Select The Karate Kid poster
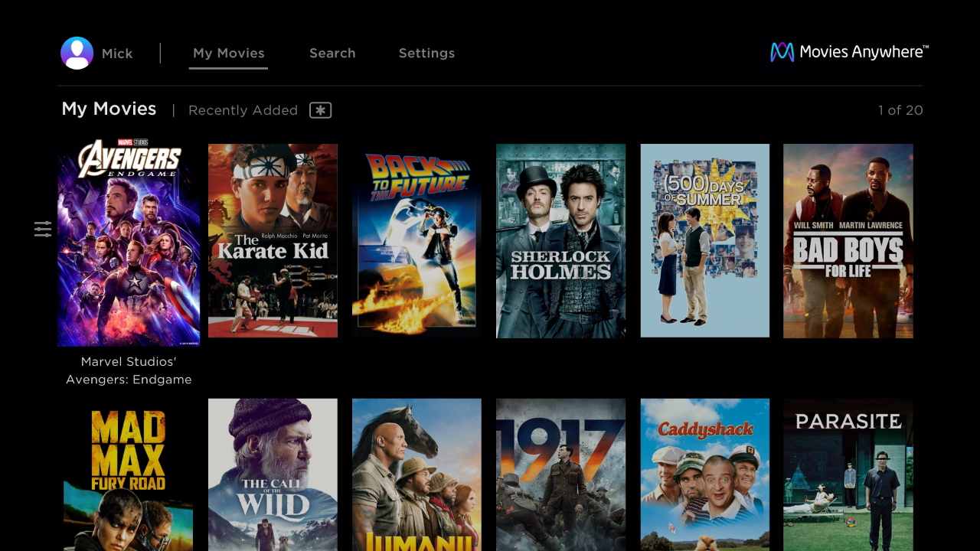This screenshot has width=980, height=551. pyautogui.click(x=273, y=240)
